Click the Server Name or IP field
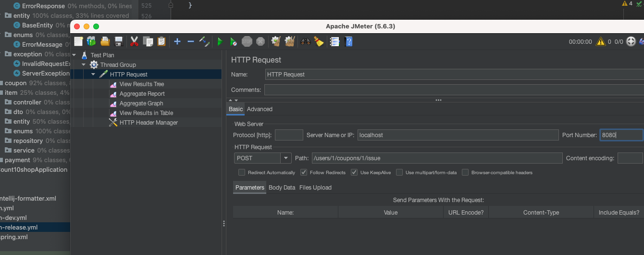This screenshot has width=644, height=255. 458,135
